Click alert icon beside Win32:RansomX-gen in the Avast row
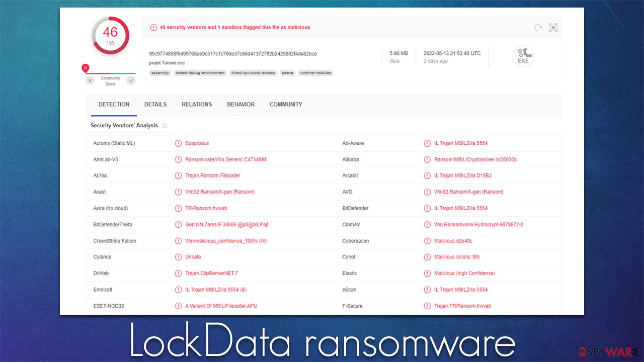 (178, 192)
